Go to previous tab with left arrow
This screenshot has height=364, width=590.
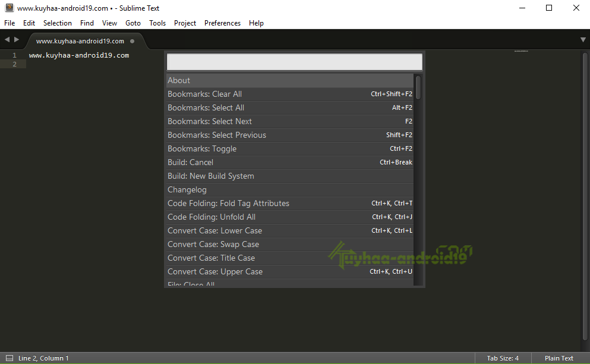point(7,39)
